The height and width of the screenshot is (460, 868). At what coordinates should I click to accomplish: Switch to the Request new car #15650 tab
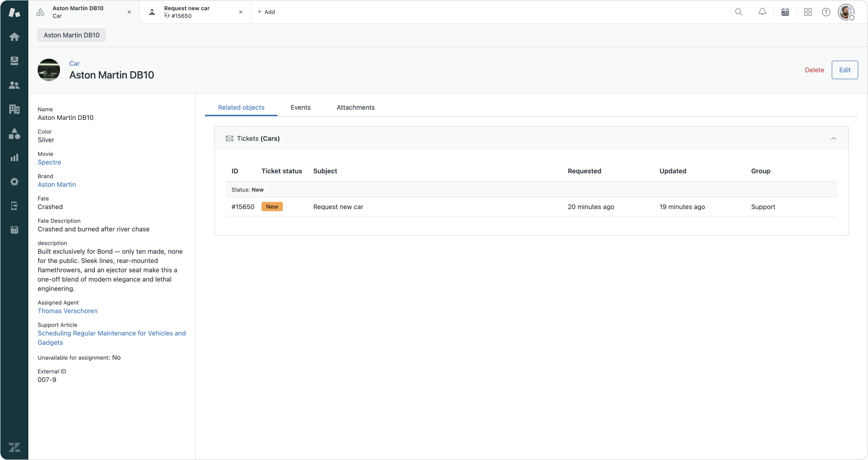click(196, 12)
